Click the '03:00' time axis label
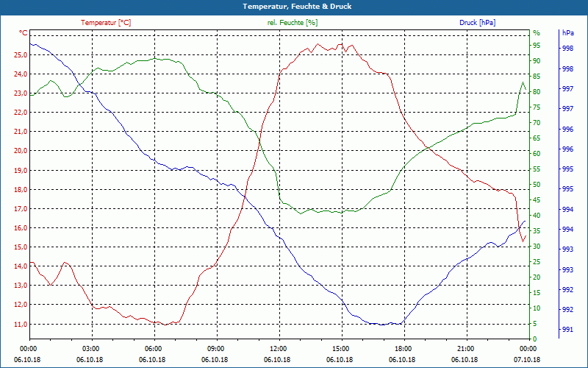The width and height of the screenshot is (588, 368). 91,348
